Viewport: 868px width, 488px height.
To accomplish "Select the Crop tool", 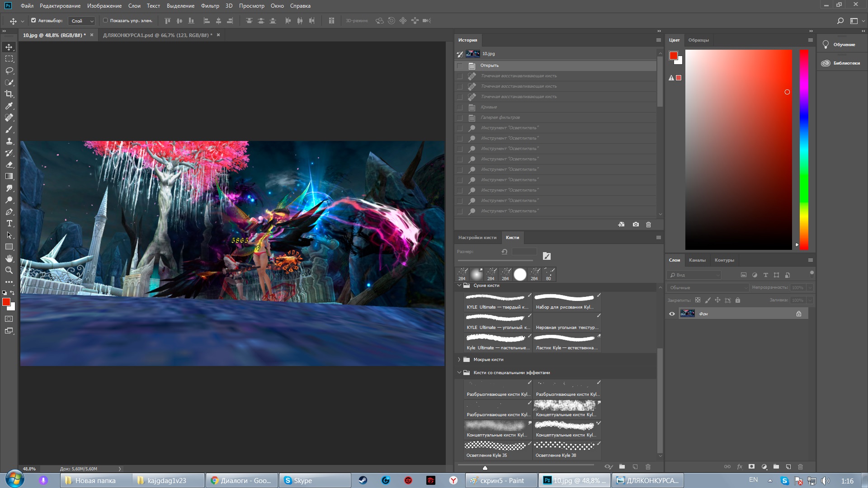I will (x=9, y=94).
